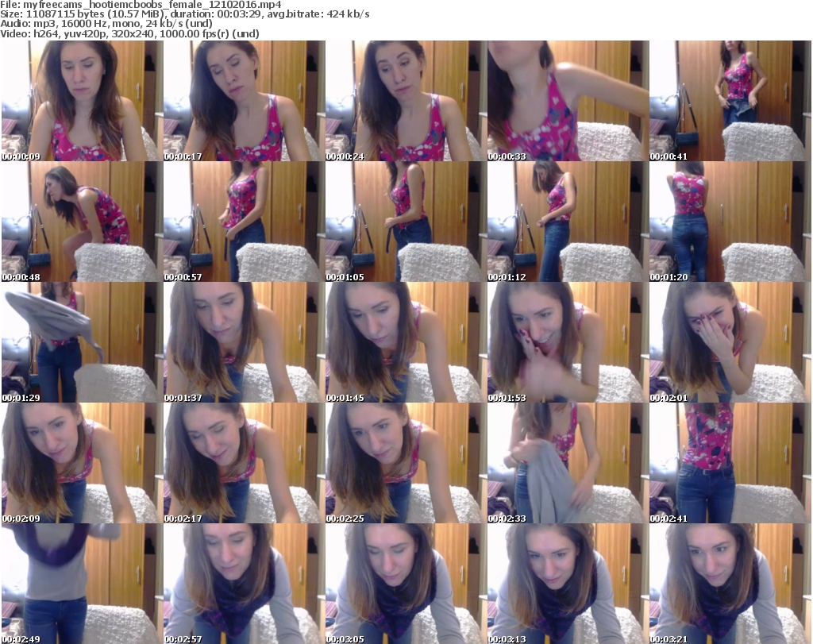Choose the frame at 00:00:57

(x=245, y=222)
